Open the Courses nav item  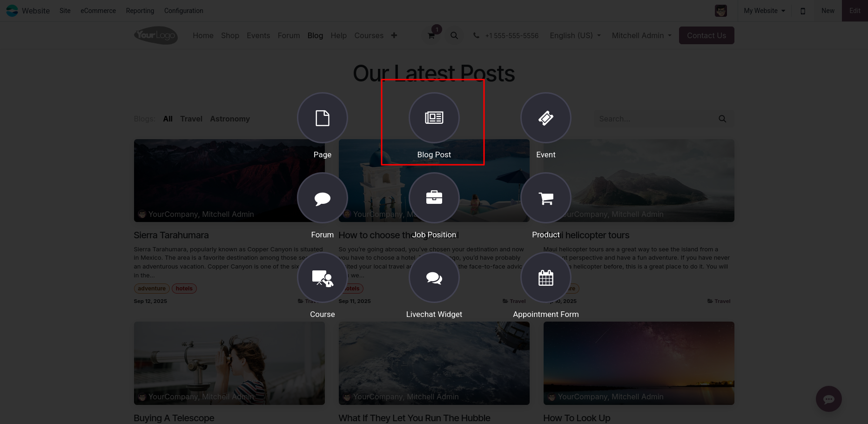pos(369,35)
